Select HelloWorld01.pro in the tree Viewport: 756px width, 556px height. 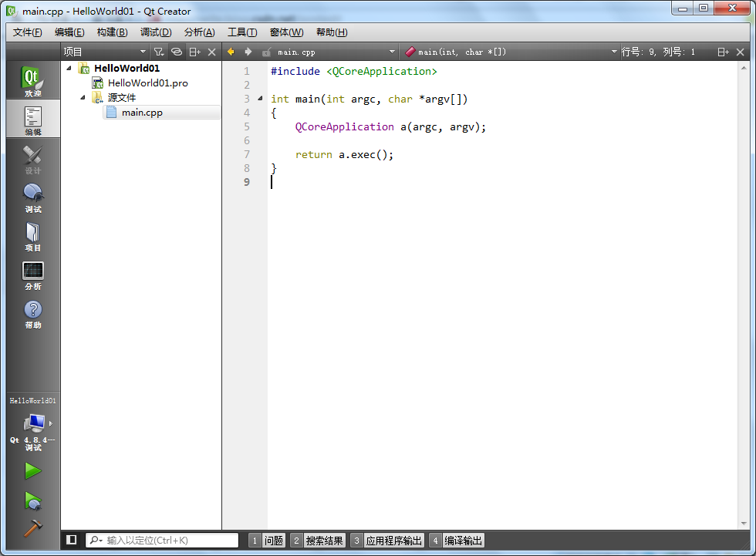click(x=148, y=83)
